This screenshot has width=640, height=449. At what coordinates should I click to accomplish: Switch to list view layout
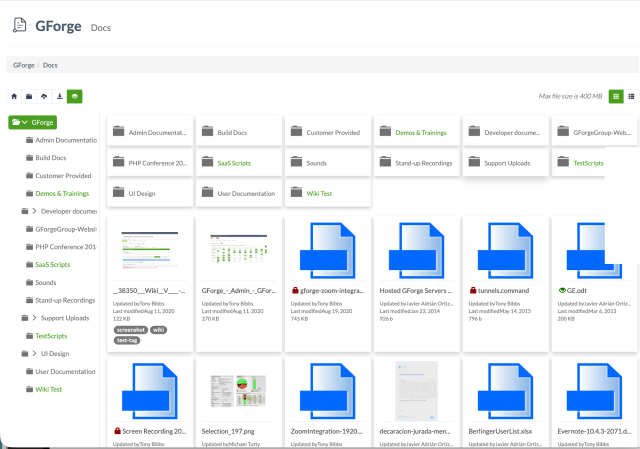click(x=631, y=96)
